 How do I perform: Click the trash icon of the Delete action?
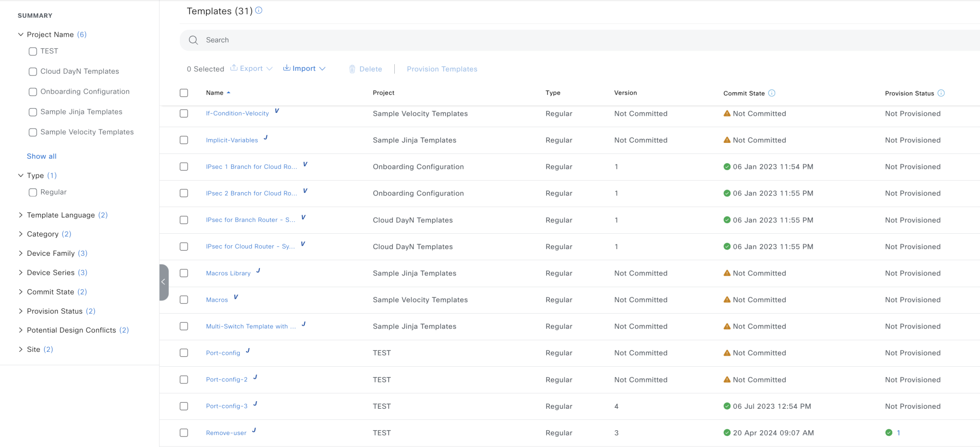tap(352, 69)
